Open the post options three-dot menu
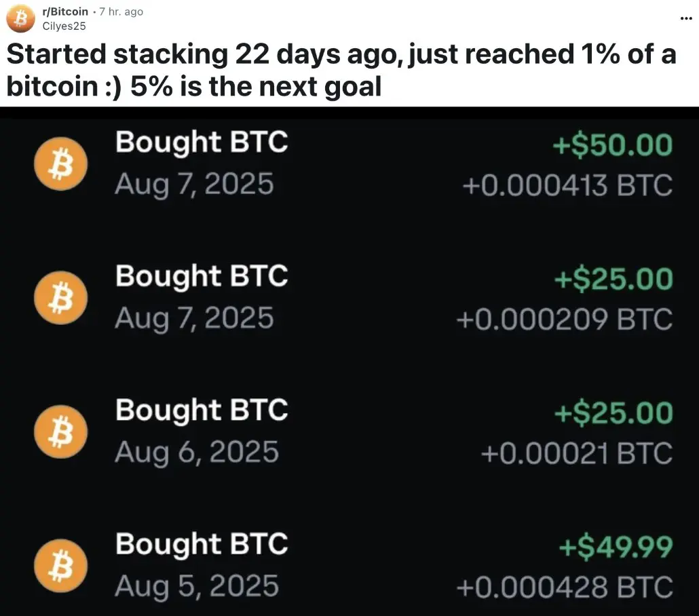 click(x=686, y=18)
